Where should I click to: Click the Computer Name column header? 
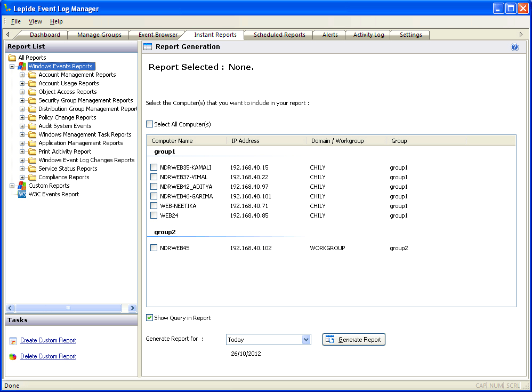tap(187, 141)
